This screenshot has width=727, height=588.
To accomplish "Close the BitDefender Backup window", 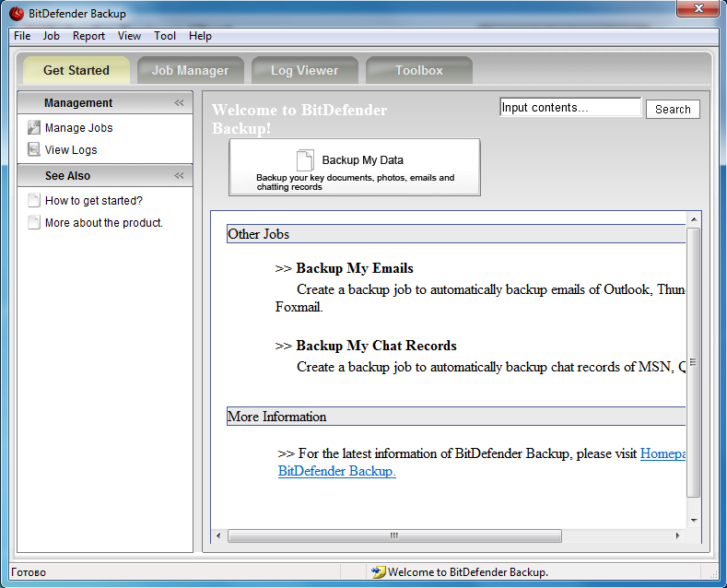I will (x=698, y=8).
